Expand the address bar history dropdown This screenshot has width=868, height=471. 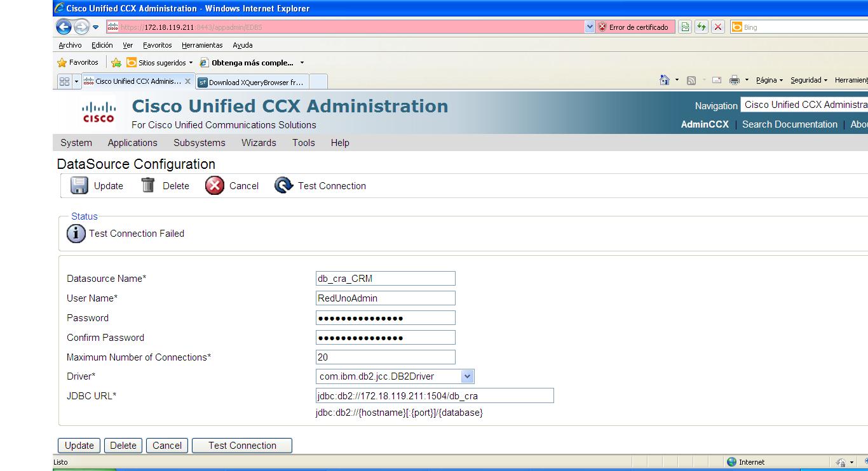tap(590, 27)
